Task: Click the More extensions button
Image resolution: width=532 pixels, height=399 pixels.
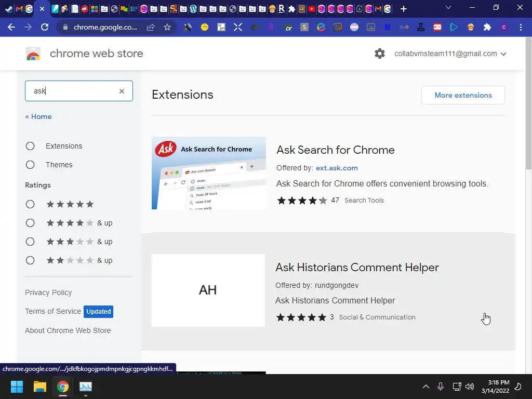Action: click(x=463, y=95)
